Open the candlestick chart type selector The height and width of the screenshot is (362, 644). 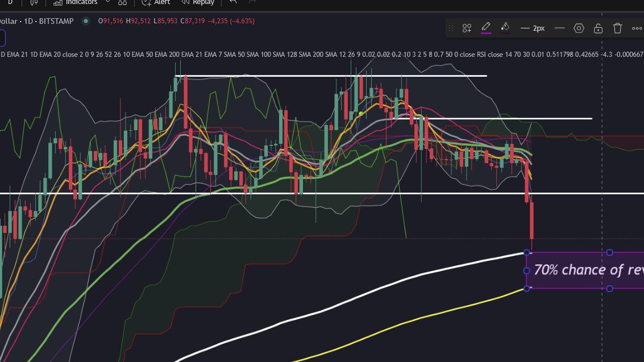pos(34,2)
